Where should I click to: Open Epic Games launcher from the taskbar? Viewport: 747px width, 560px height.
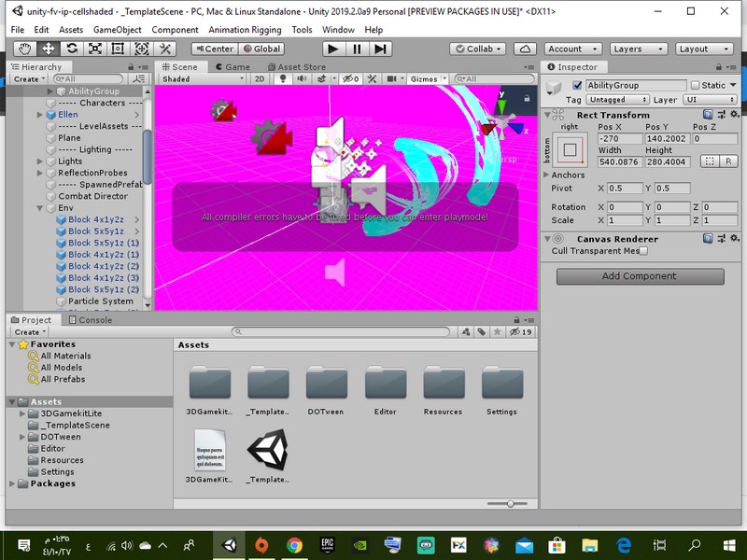coord(327,545)
